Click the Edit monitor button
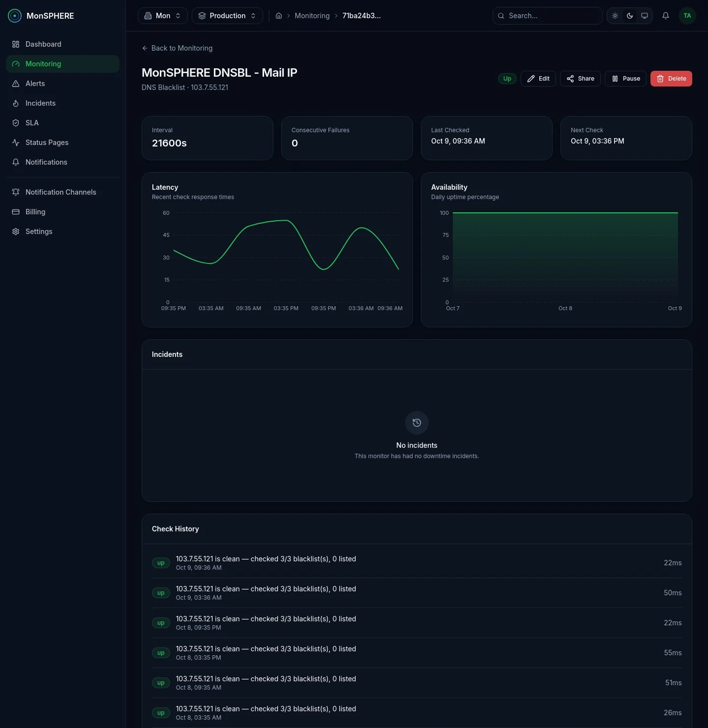 (538, 79)
